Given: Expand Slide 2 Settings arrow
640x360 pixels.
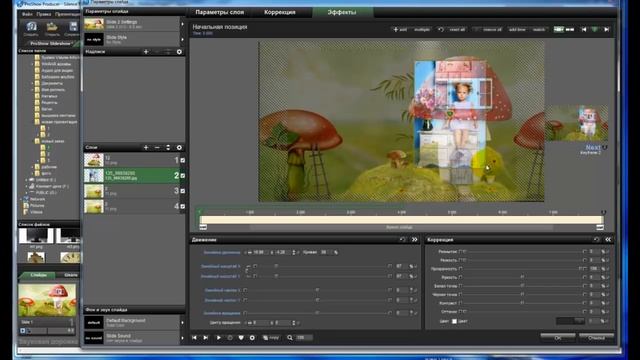Looking at the screenshot, I should (x=182, y=24).
